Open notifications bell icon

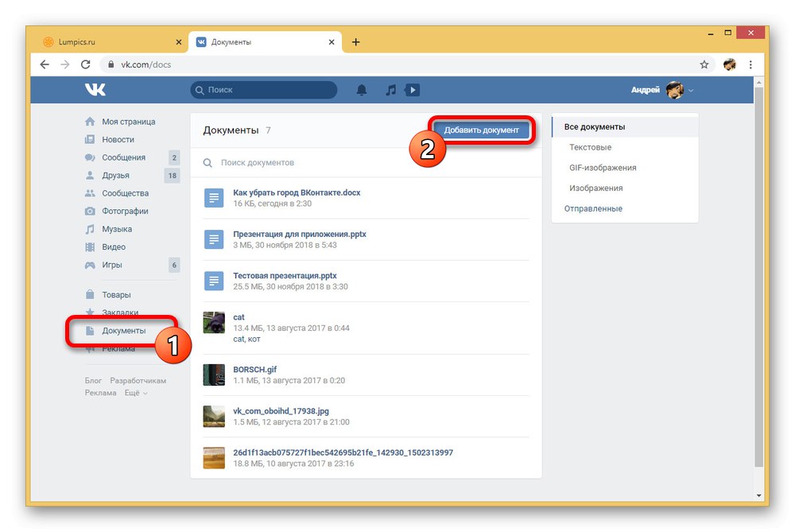click(362, 91)
